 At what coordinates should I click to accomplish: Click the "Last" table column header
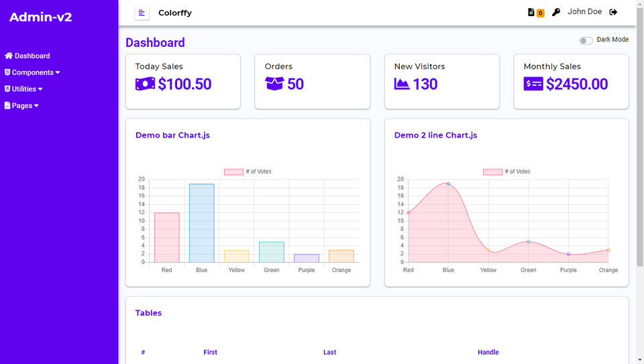click(329, 352)
